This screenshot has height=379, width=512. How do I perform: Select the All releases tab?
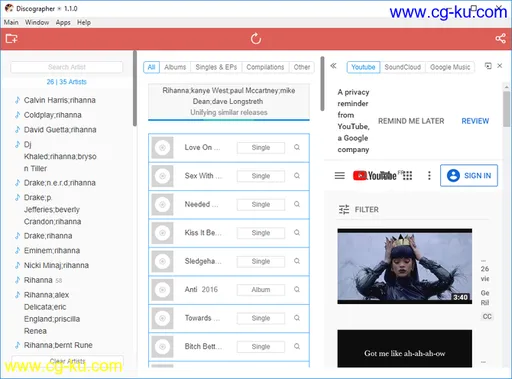pyautogui.click(x=151, y=67)
